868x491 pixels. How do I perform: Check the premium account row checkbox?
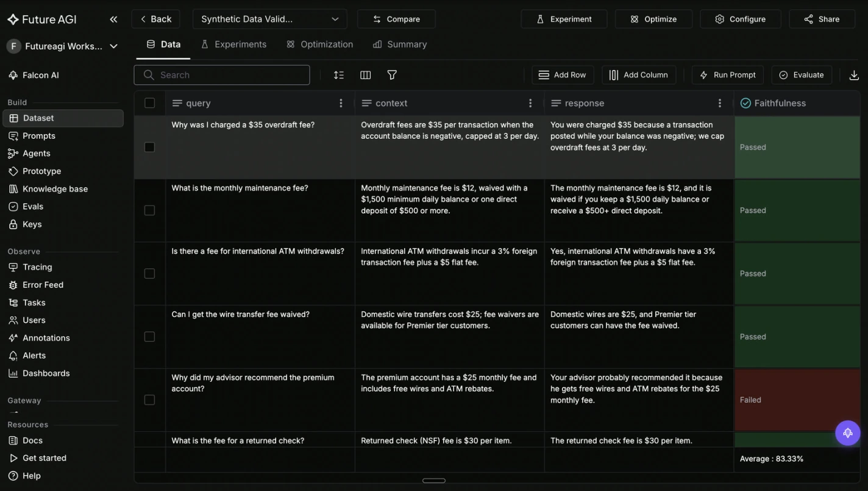pyautogui.click(x=149, y=400)
